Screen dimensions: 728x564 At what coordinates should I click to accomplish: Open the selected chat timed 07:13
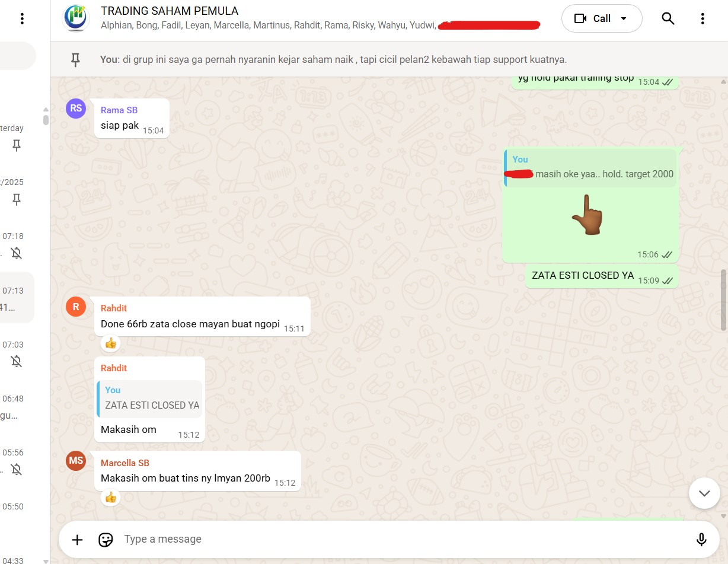[17, 298]
